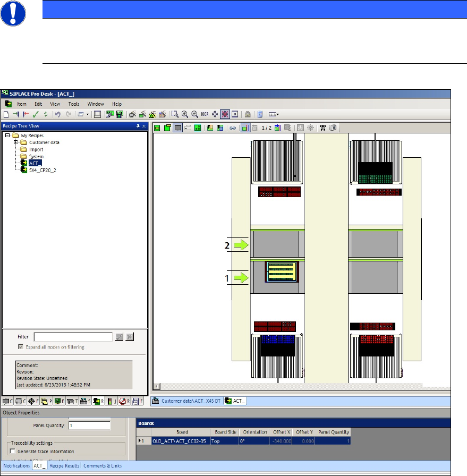Image resolution: width=467 pixels, height=476 pixels.
Task: Select the Import folder in tree
Action: click(x=36, y=149)
